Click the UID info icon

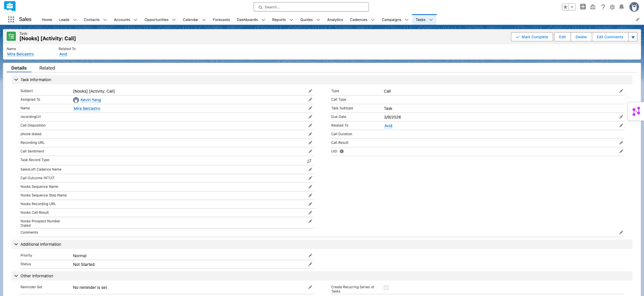342,151
